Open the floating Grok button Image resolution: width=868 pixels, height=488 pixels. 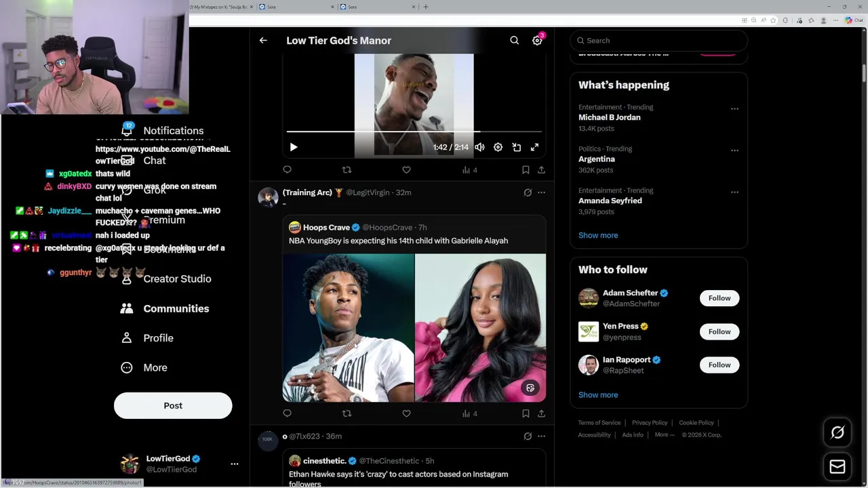point(837,432)
